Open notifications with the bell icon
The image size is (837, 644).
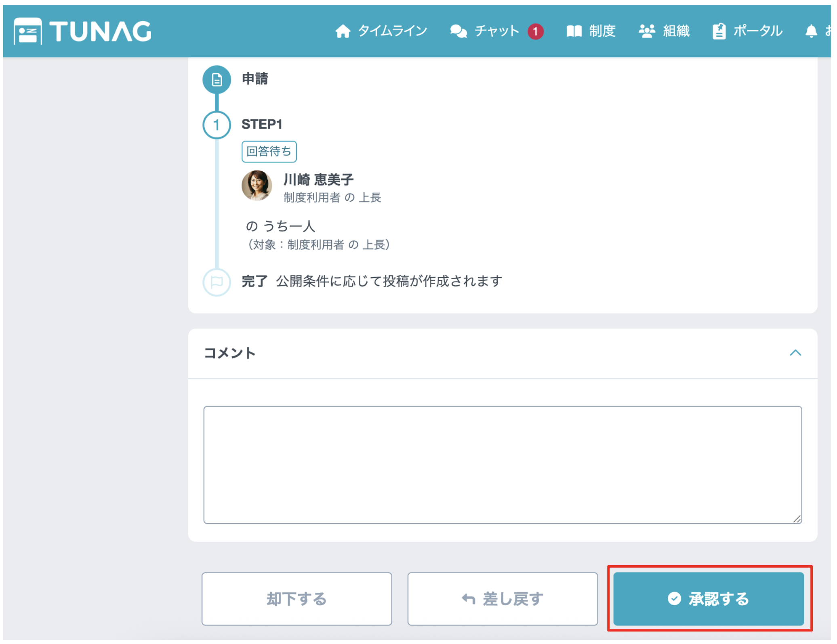click(811, 31)
